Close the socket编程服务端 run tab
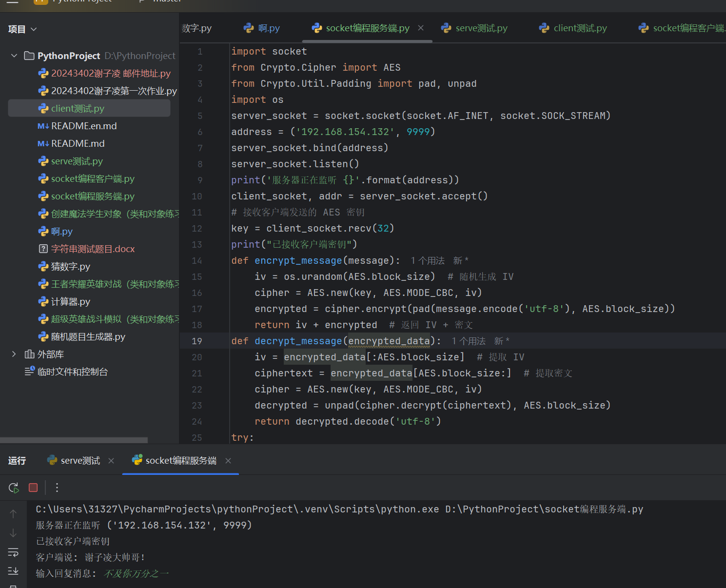This screenshot has width=726, height=588. pyautogui.click(x=228, y=461)
